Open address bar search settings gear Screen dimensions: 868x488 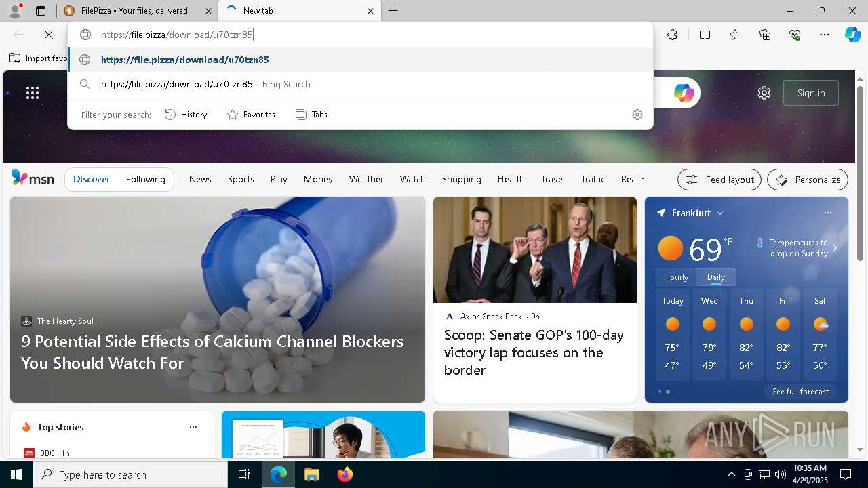click(637, 115)
